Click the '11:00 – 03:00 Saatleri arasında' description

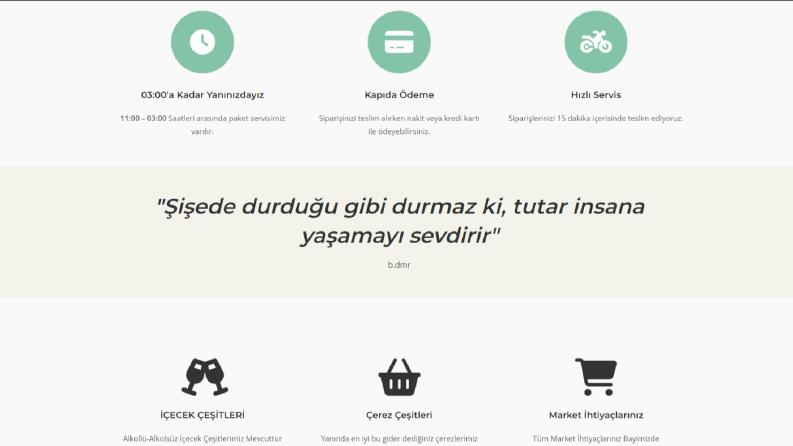click(202, 124)
